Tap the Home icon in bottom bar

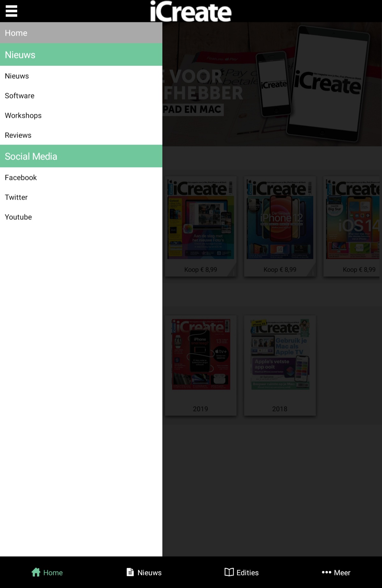[x=36, y=572]
